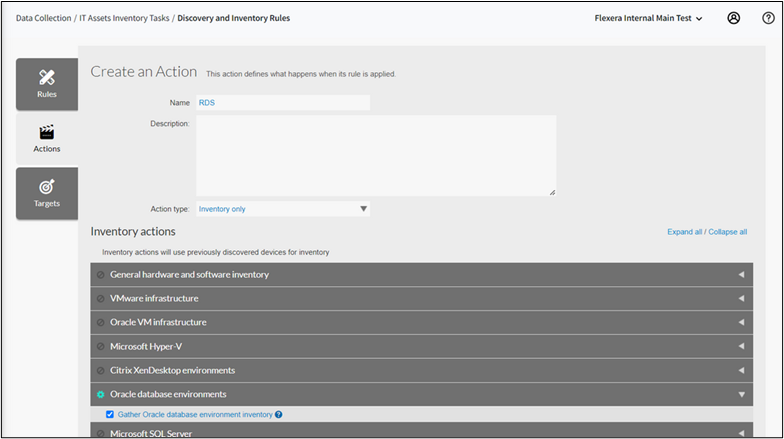The width and height of the screenshot is (784, 439).
Task: Open the Targets sidebar tab
Action: (47, 194)
